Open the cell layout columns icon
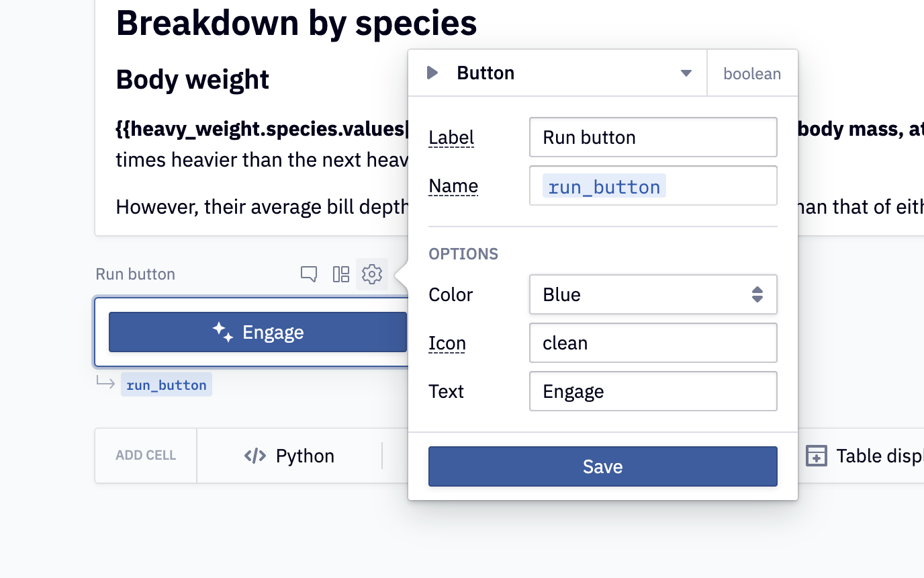Viewport: 924px width, 578px height. [x=341, y=274]
